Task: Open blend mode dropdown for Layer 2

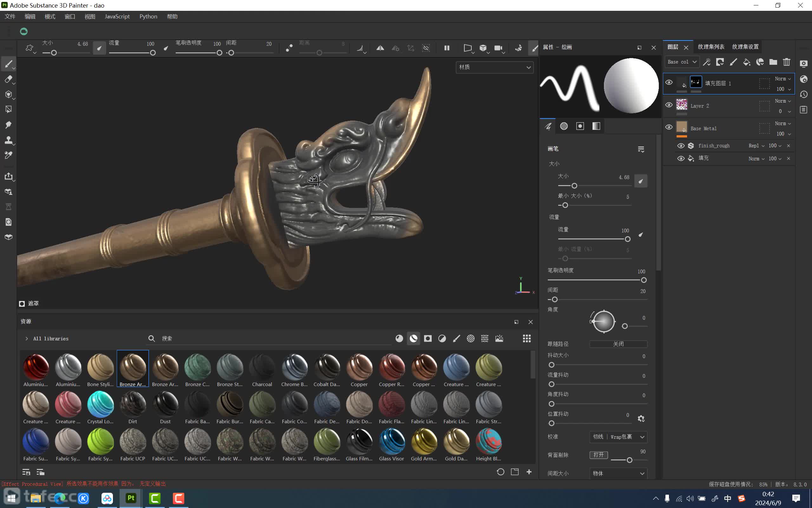Action: pyautogui.click(x=783, y=101)
